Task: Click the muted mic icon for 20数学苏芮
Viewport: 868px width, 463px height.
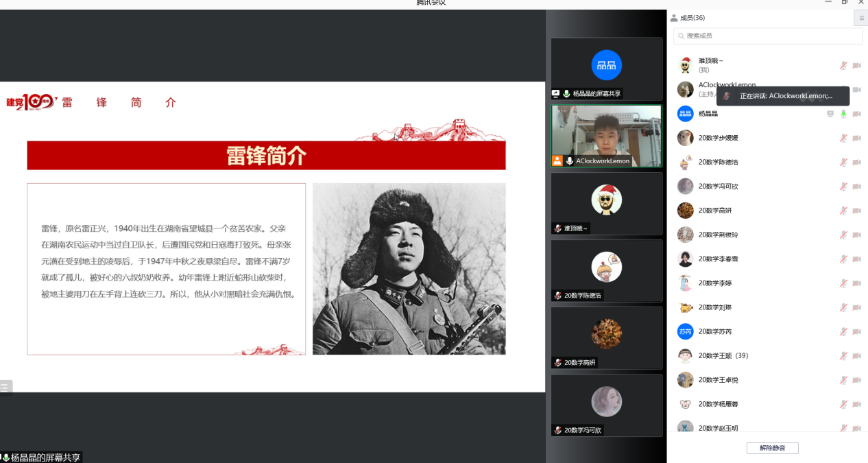Action: coord(843,331)
